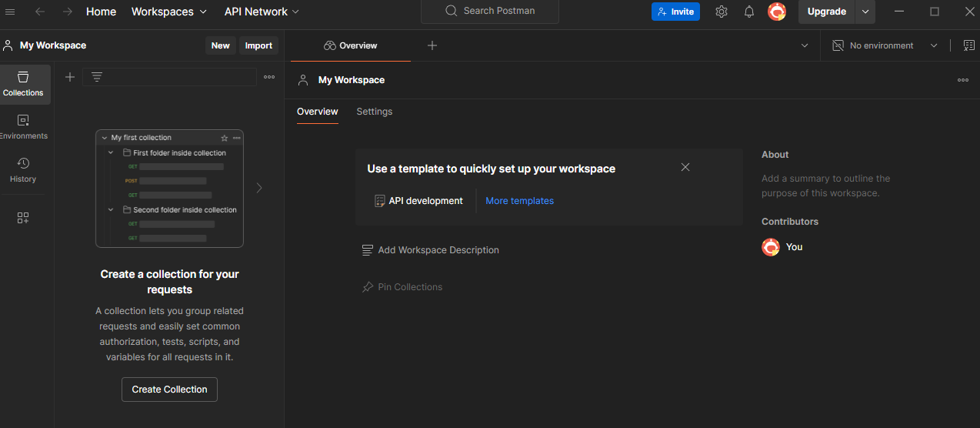Open the No environment selector

(x=885, y=45)
